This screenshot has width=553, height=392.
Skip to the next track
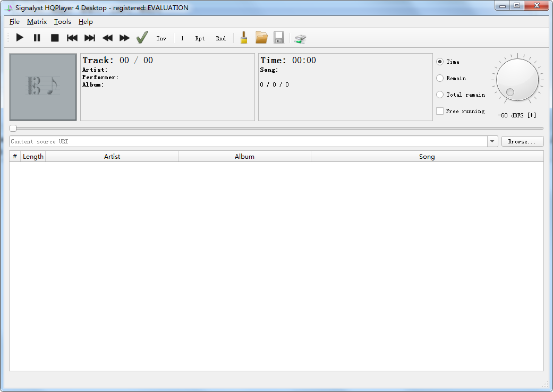pos(90,38)
